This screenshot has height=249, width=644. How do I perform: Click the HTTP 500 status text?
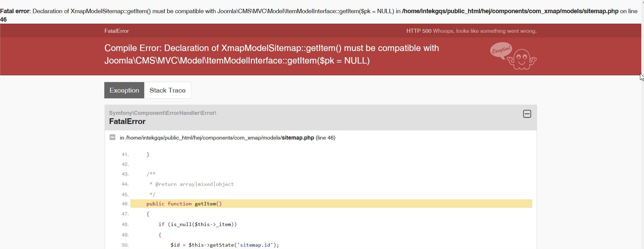point(419,31)
